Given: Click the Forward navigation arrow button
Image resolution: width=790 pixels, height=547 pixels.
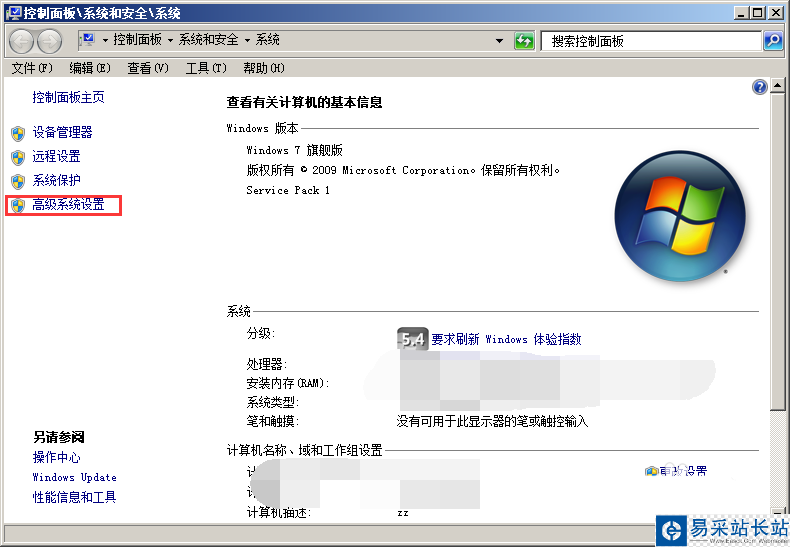Looking at the screenshot, I should click(x=49, y=41).
